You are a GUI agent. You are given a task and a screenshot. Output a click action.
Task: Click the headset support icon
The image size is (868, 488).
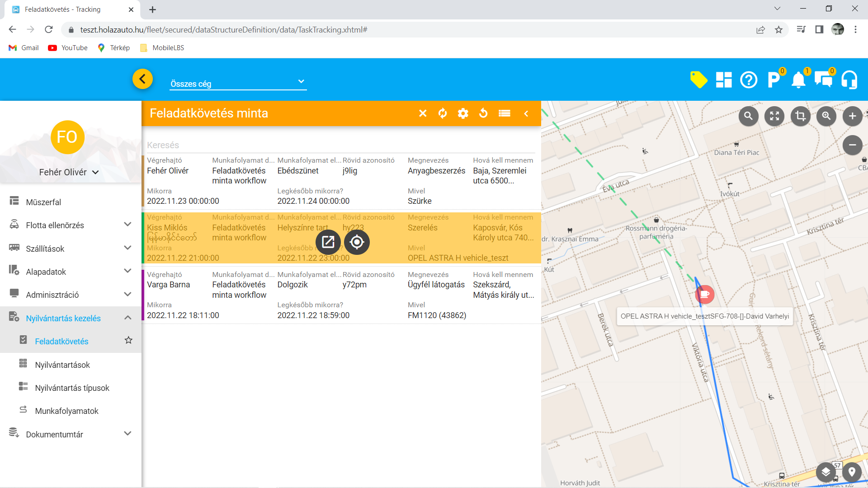849,80
